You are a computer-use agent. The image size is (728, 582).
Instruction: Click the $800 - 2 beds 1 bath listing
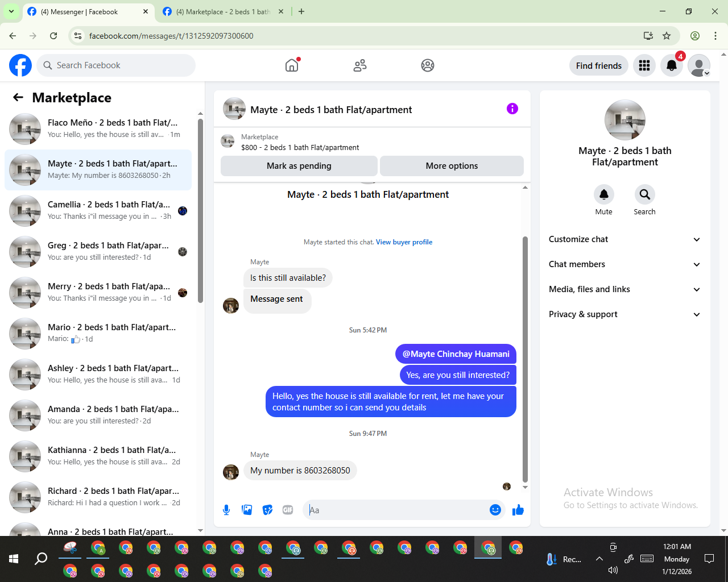click(300, 147)
